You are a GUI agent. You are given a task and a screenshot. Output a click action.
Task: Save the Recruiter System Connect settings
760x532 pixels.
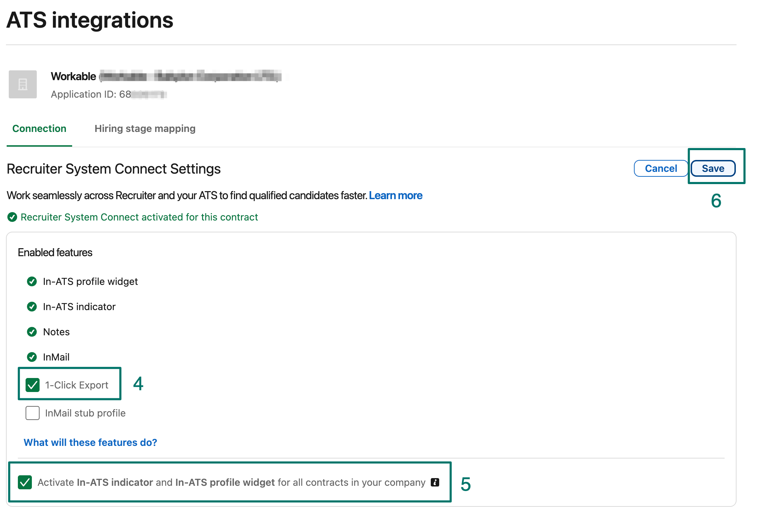tap(713, 168)
